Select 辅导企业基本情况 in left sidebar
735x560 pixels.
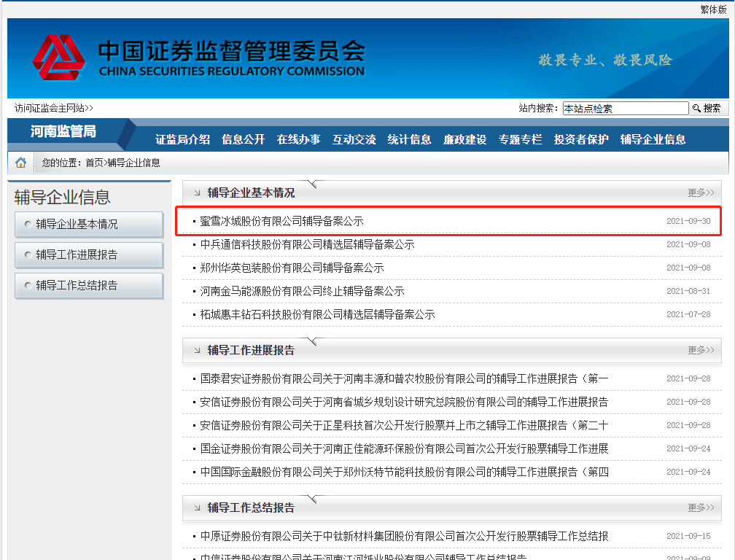[x=89, y=224]
